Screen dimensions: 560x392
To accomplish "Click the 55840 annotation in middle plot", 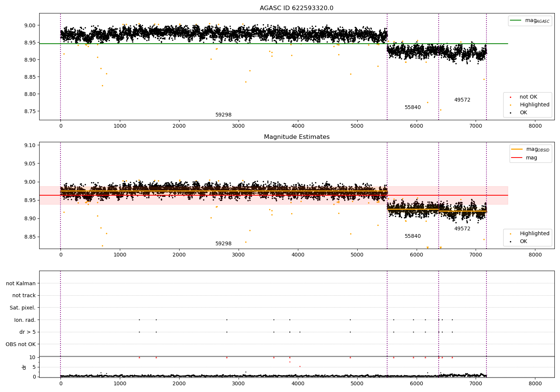I will [x=413, y=236].
